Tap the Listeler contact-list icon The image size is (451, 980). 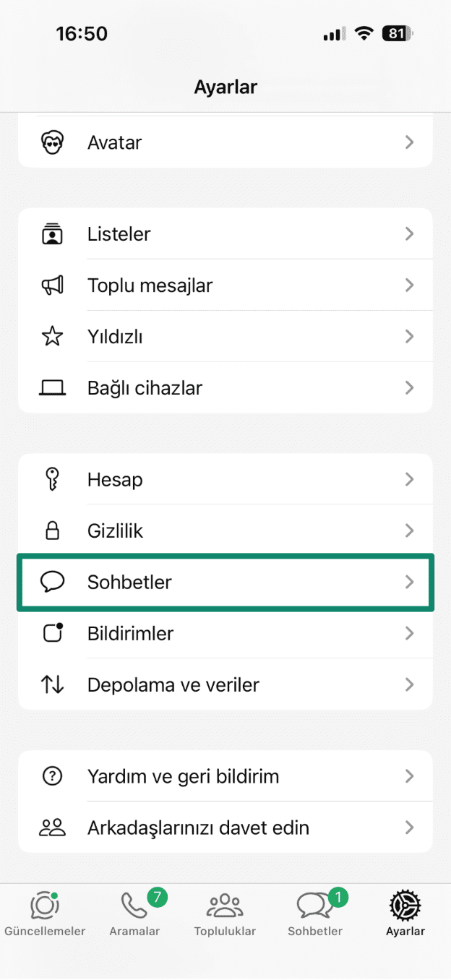pyautogui.click(x=52, y=234)
